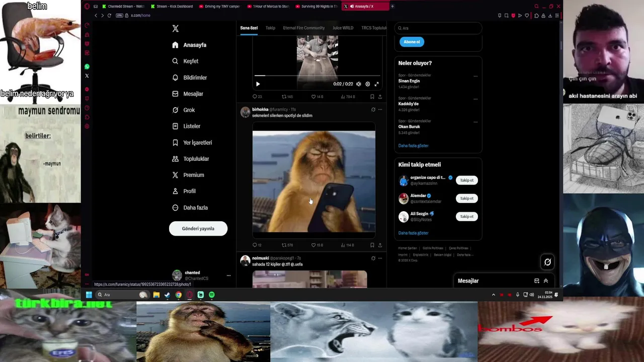
Task: Focus the Ara search field on X
Action: pyautogui.click(x=438, y=28)
